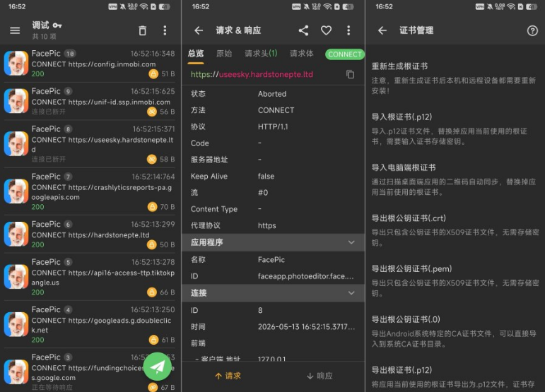
Task: Collapse the 应用程序 section
Action: (273, 242)
